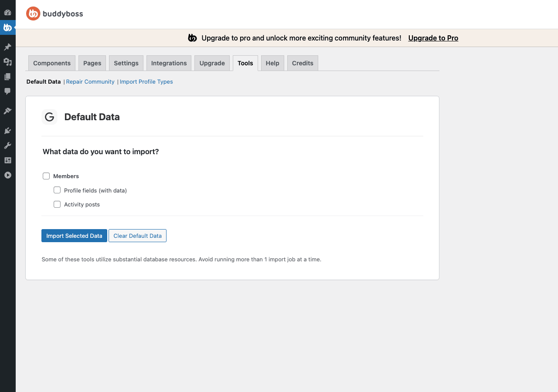Click the 'Profile fields (with data)' label text
The height and width of the screenshot is (392, 558).
click(95, 190)
